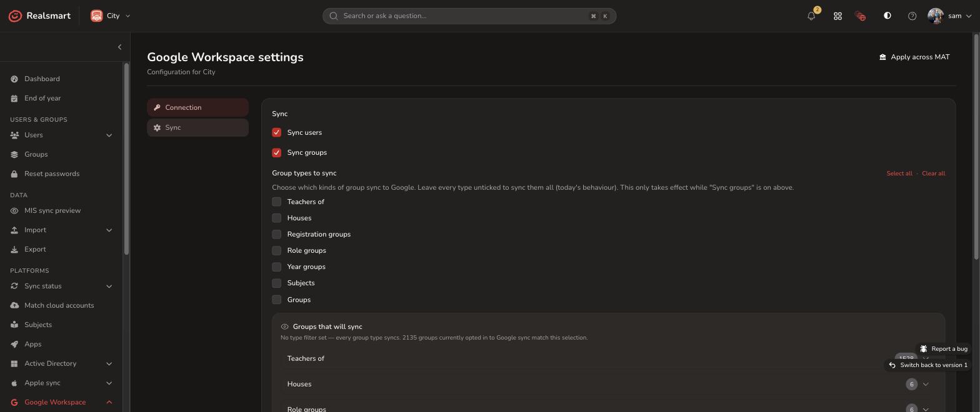Viewport: 980px width, 412px height.
Task: Click the Groups that will sync eye icon
Action: 284,326
